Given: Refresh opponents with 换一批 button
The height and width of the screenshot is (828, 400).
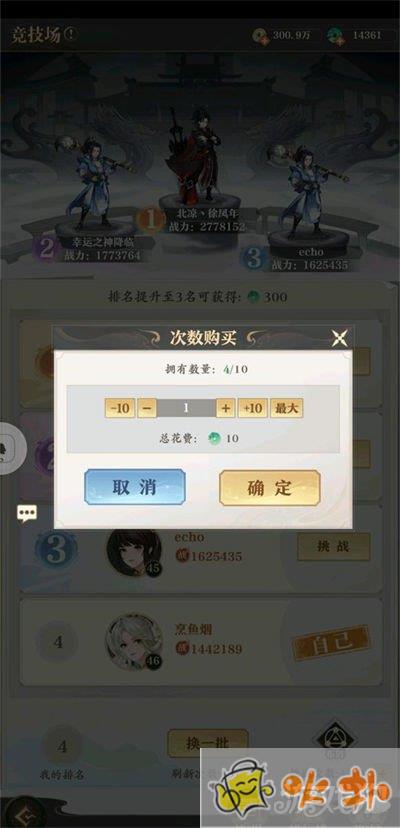Looking at the screenshot, I should click(208, 744).
